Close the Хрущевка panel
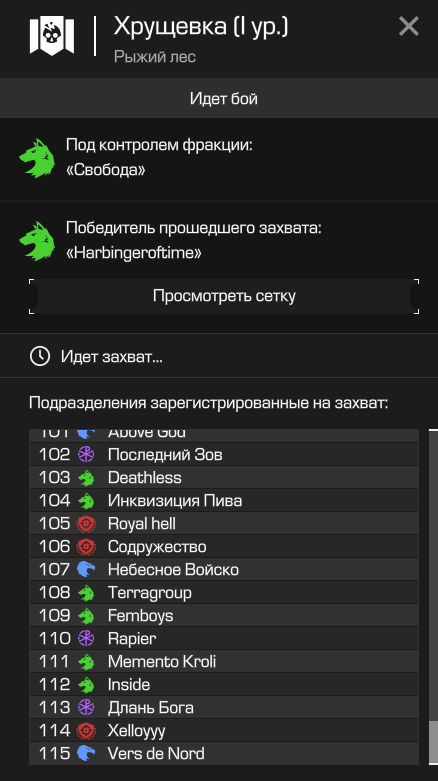Screen dimensions: 438x781 point(409,26)
